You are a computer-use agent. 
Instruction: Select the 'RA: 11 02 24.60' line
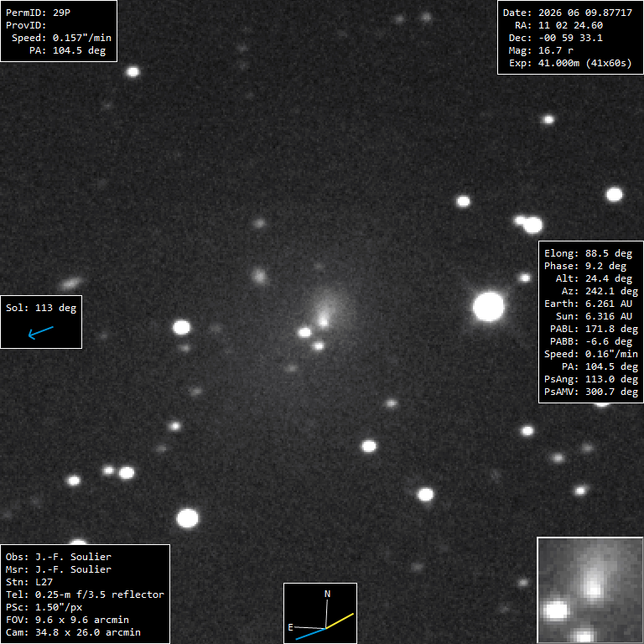tap(558, 25)
